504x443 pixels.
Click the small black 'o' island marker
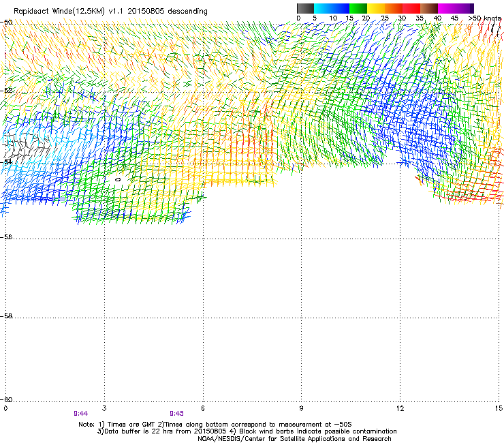pos(118,179)
